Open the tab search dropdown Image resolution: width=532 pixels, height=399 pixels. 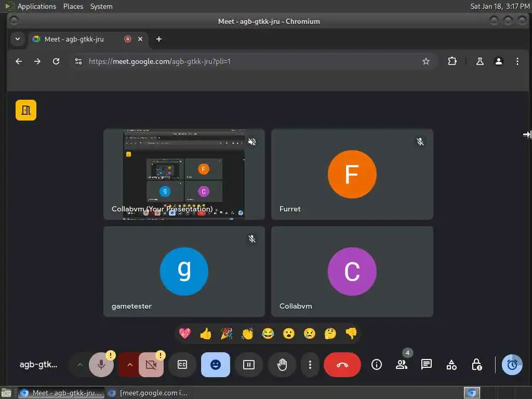click(18, 39)
